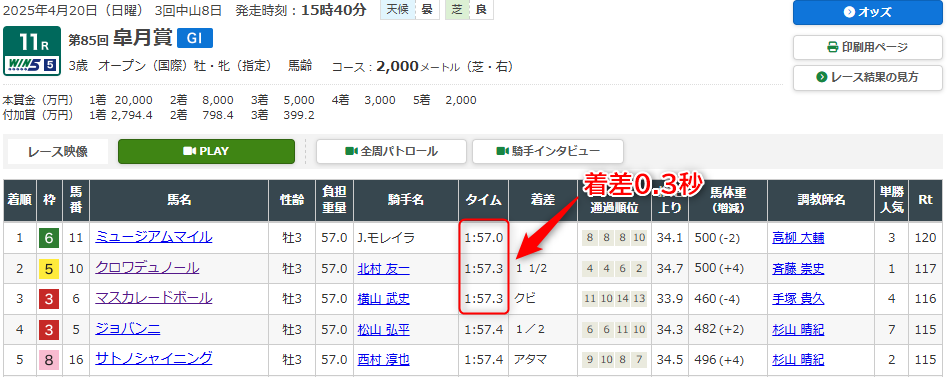Click last-3F time 34.7
This screenshot has height=377, width=950.
click(669, 269)
